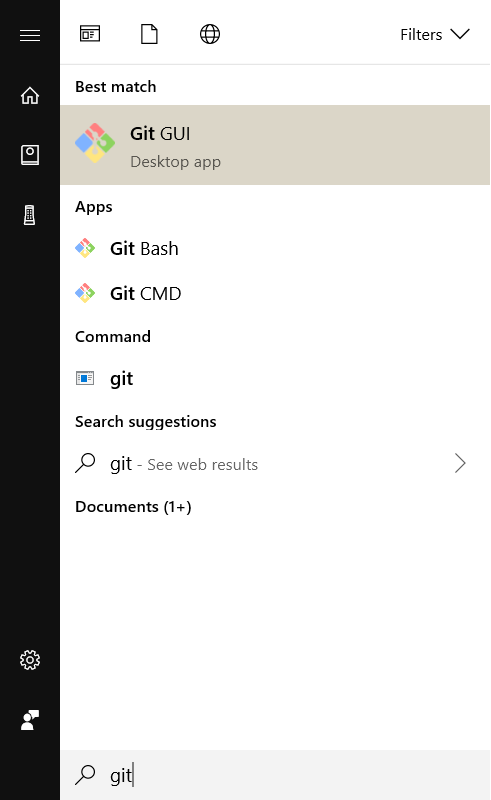Image resolution: width=491 pixels, height=800 pixels.
Task: Expand the Filters dropdown
Action: pos(434,34)
